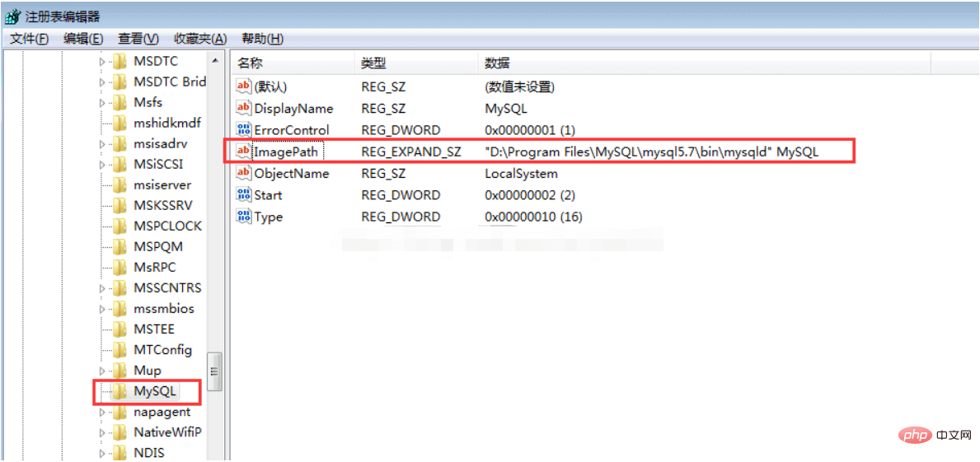Click the msisadrv folder icon
The height and width of the screenshot is (462, 980).
(x=120, y=143)
